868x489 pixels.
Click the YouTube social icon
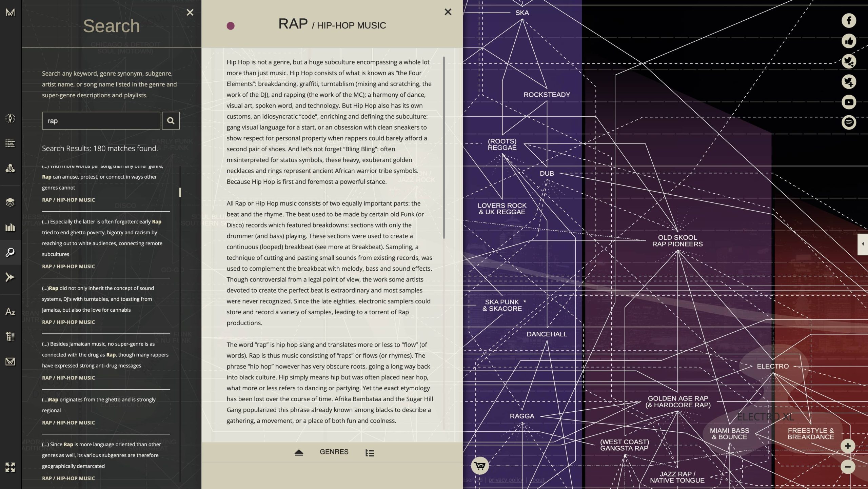[x=849, y=102]
